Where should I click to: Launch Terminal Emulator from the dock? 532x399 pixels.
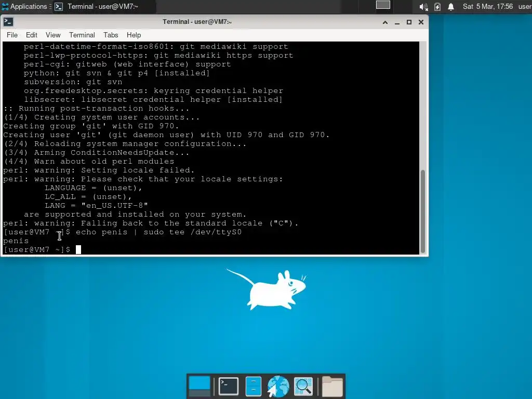[229, 386]
